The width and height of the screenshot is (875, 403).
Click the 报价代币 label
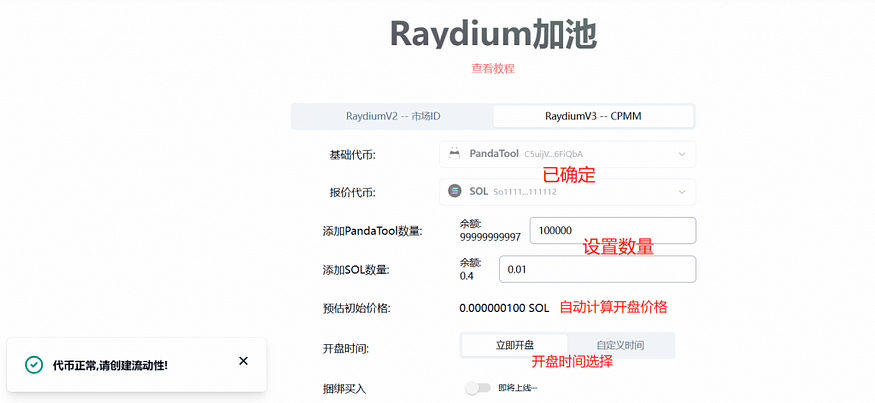353,193
